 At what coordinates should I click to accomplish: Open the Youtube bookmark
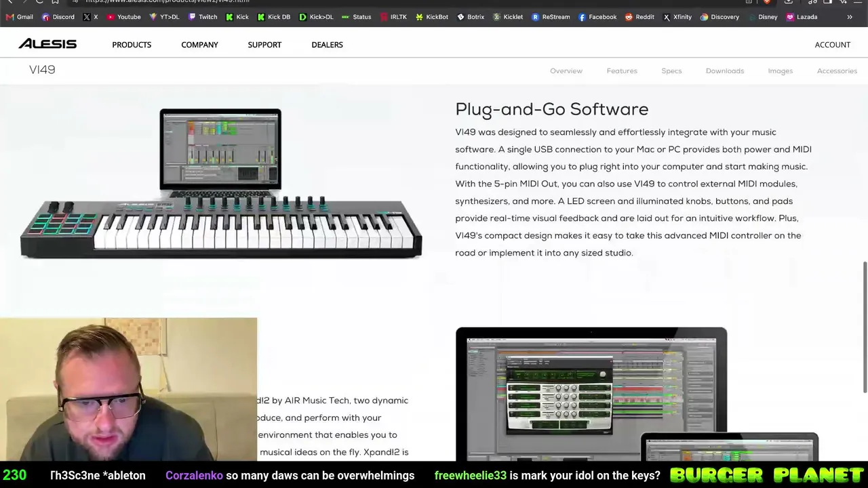123,17
